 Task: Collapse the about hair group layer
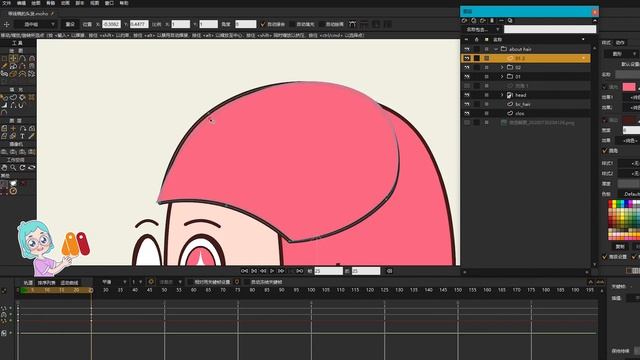[496, 49]
